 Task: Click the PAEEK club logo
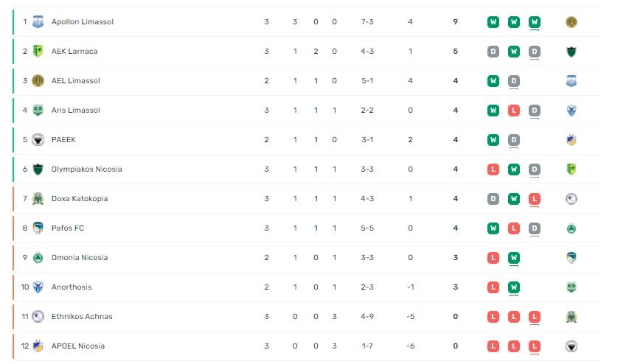click(x=38, y=140)
